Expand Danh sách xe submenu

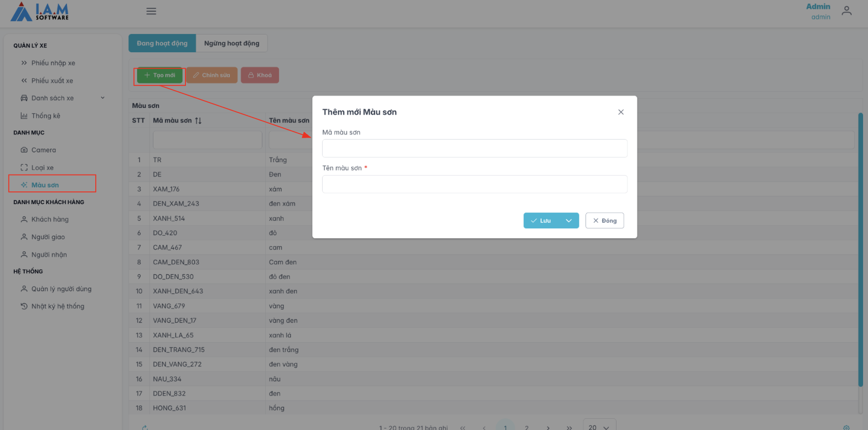tap(103, 98)
